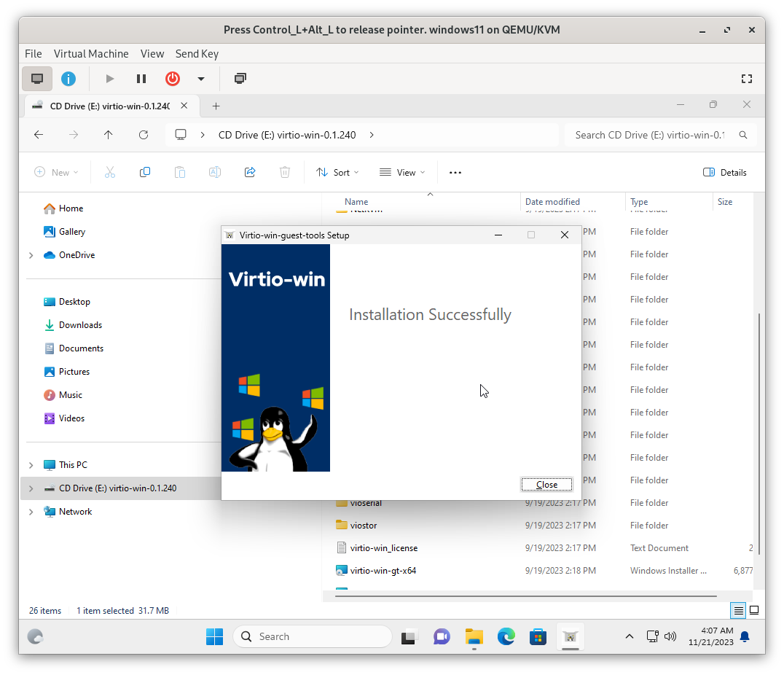Open the Sort dropdown
Image resolution: width=784 pixels, height=675 pixels.
[337, 172]
